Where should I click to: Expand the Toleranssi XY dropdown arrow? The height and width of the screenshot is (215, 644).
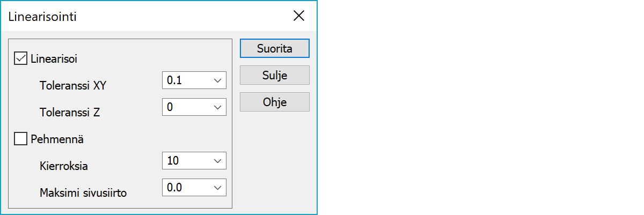click(217, 80)
